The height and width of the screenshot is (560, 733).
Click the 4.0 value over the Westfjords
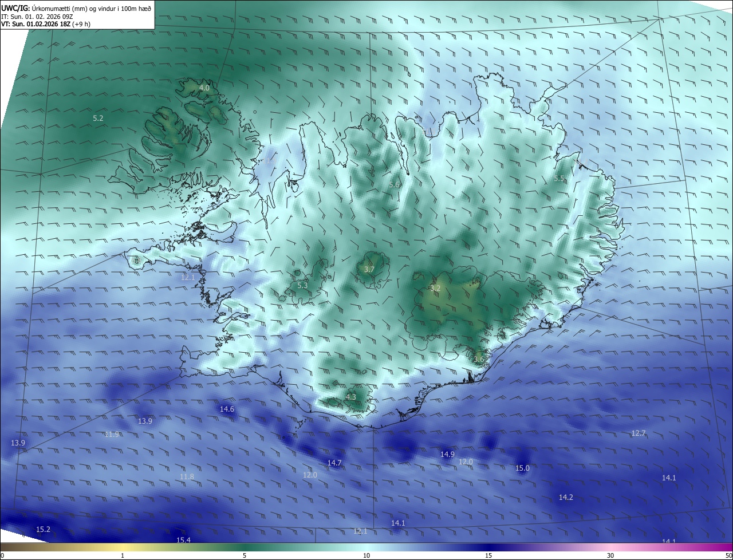tap(204, 88)
